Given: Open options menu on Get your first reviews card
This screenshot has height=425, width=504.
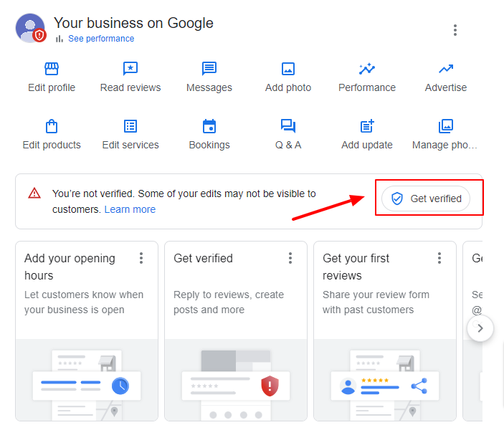Looking at the screenshot, I should pyautogui.click(x=439, y=258).
